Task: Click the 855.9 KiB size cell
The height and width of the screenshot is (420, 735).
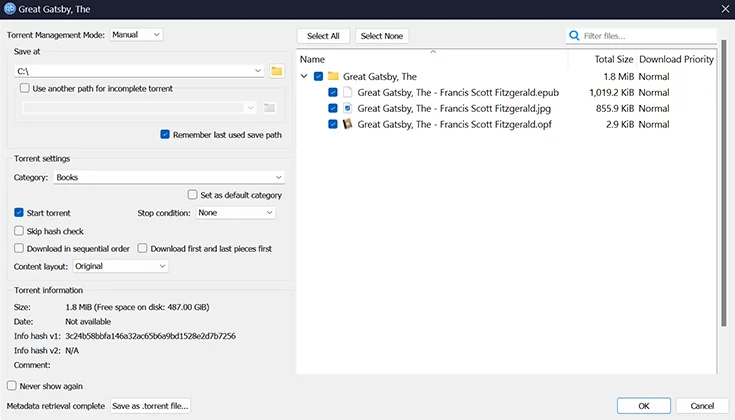Action: pos(615,108)
